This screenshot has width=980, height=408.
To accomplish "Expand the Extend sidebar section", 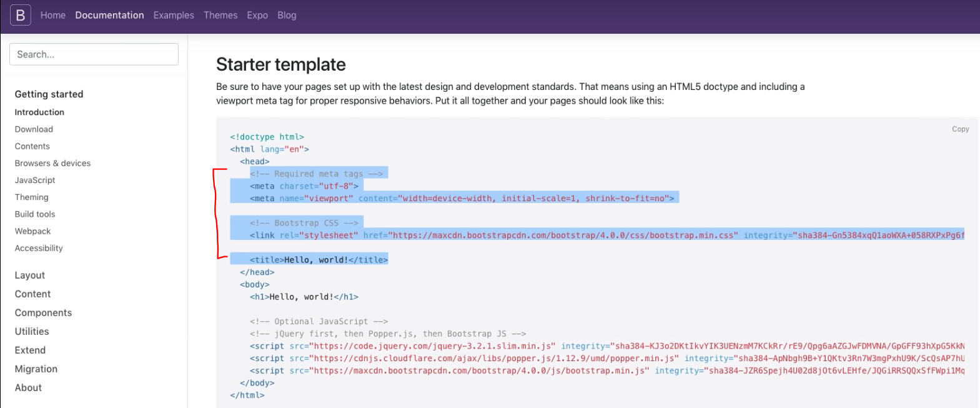I will (x=30, y=351).
